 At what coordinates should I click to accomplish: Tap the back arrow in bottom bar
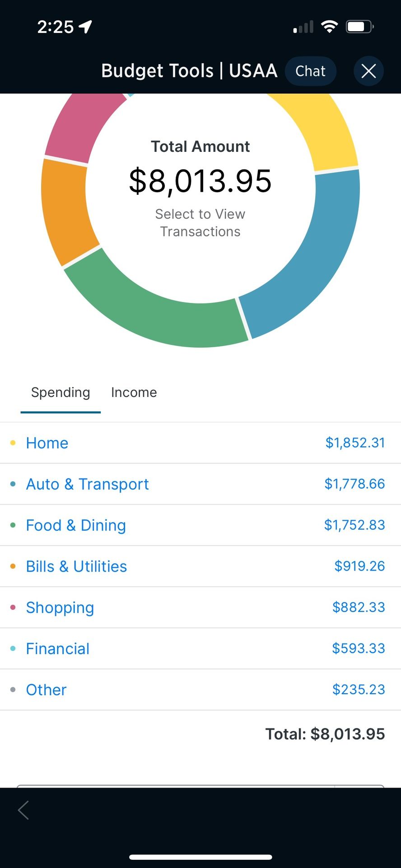tap(23, 810)
